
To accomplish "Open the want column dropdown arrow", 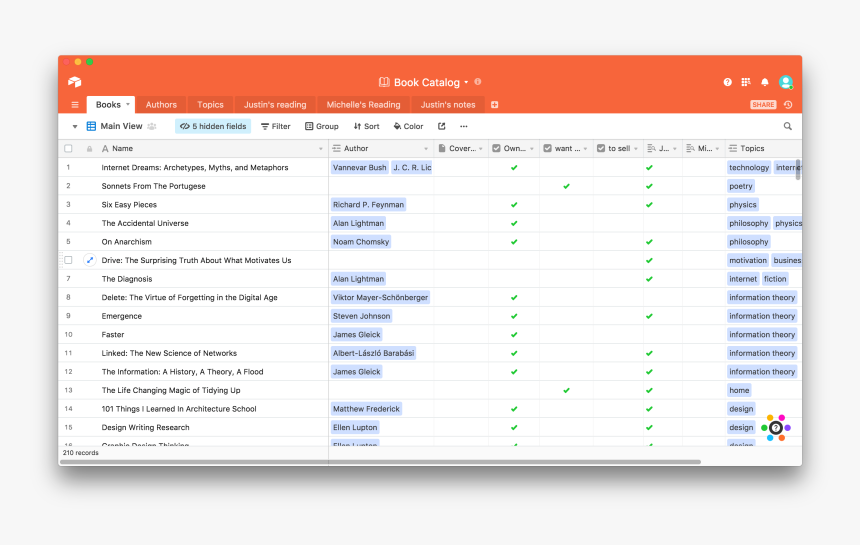I will [x=585, y=149].
